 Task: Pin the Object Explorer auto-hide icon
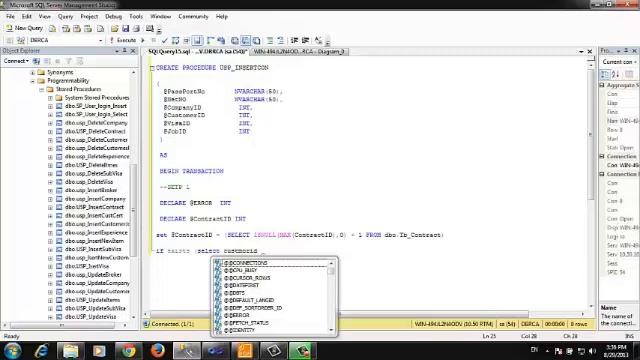pyautogui.click(x=124, y=51)
